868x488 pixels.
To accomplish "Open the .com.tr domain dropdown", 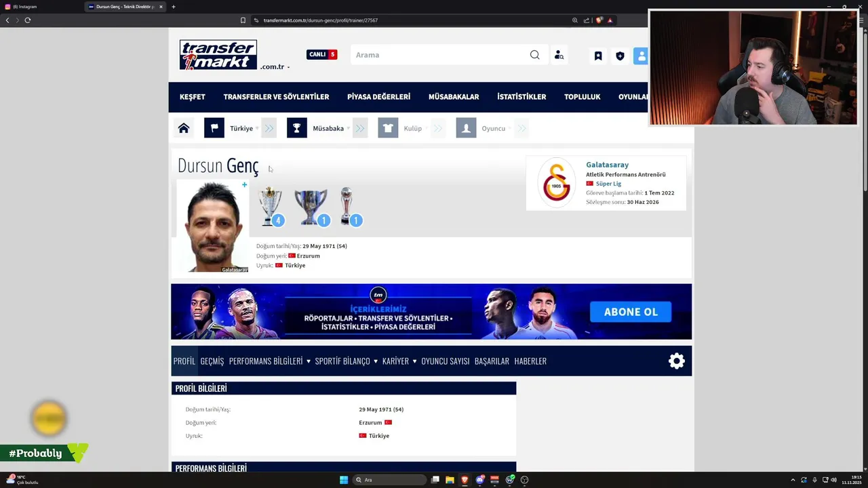I will pyautogui.click(x=275, y=66).
